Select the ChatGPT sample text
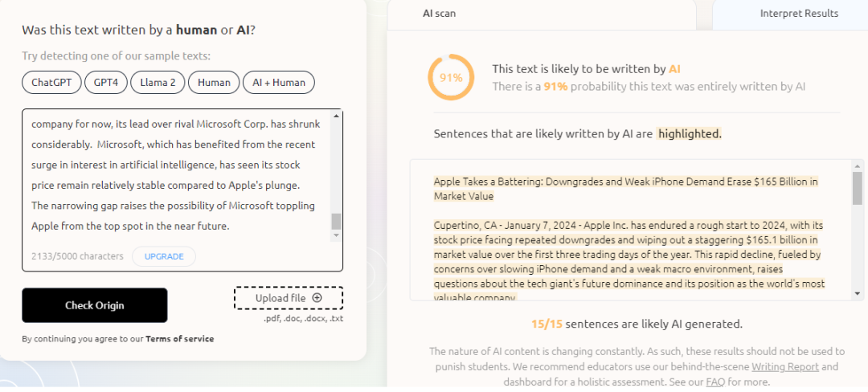This screenshot has height=392, width=868. (x=51, y=82)
